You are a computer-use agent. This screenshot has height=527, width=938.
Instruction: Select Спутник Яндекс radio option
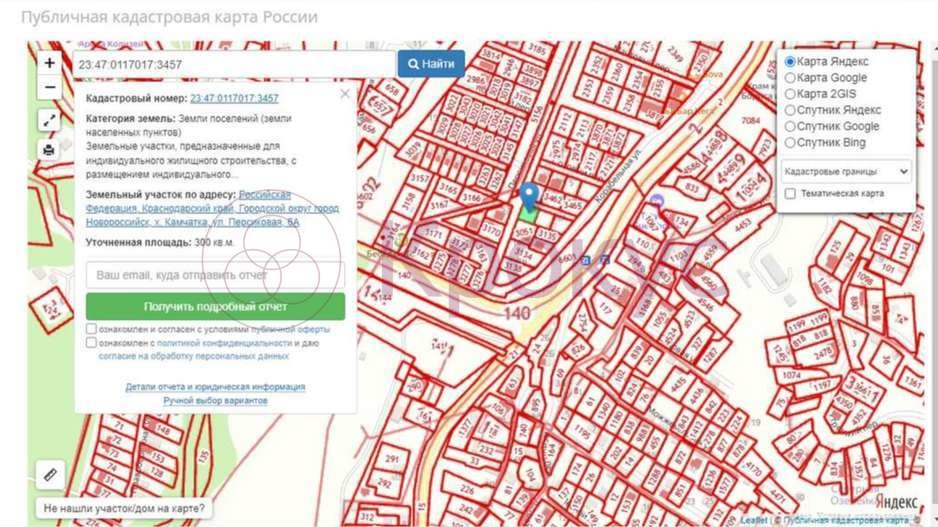coord(790,110)
